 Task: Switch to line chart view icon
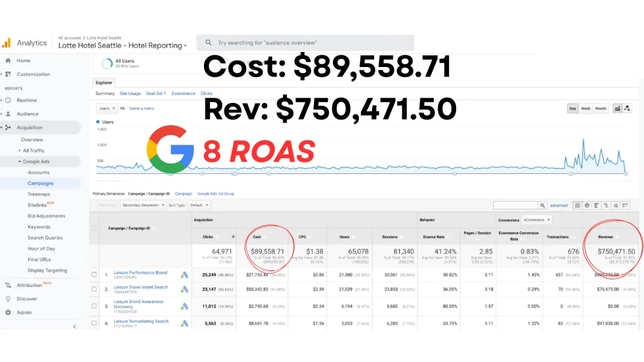point(617,108)
